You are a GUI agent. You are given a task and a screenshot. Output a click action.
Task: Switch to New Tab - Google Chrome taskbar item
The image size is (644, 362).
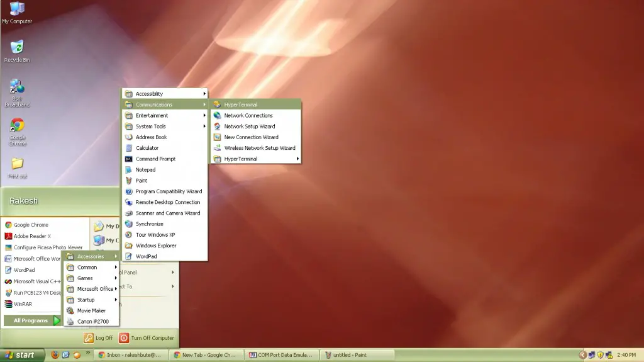(x=207, y=355)
